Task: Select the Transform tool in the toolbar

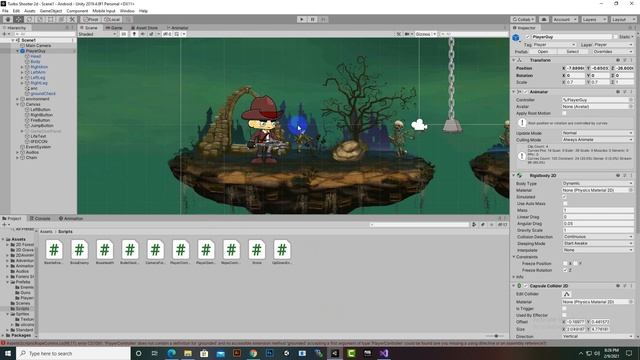Action: [61, 19]
